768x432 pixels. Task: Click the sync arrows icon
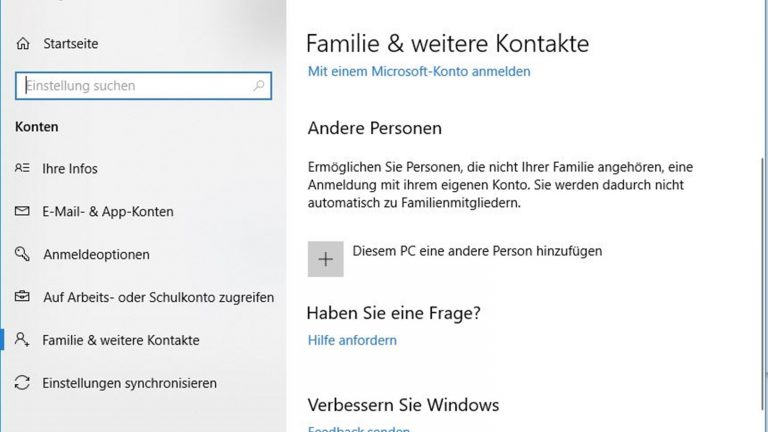tap(23, 383)
